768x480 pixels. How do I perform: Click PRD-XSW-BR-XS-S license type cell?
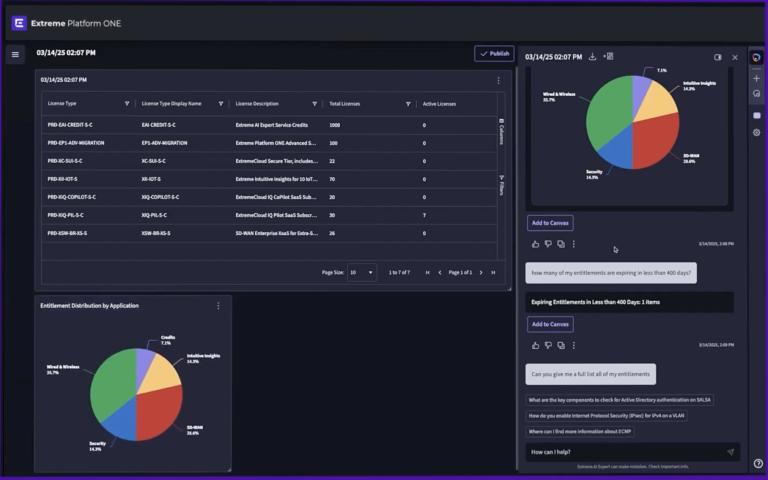pyautogui.click(x=68, y=233)
